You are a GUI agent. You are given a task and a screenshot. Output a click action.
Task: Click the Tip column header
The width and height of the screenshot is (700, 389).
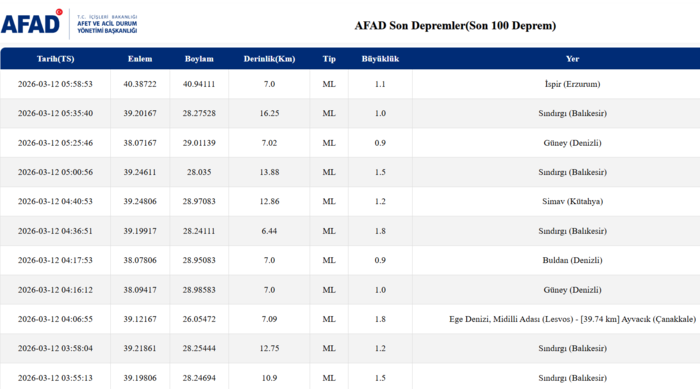click(x=329, y=59)
